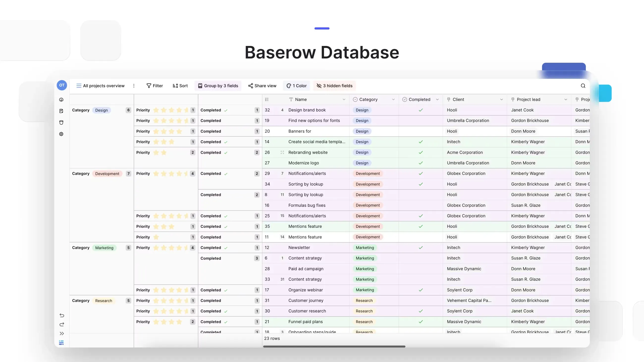
Task: Open the Category column dropdown
Action: (x=394, y=99)
